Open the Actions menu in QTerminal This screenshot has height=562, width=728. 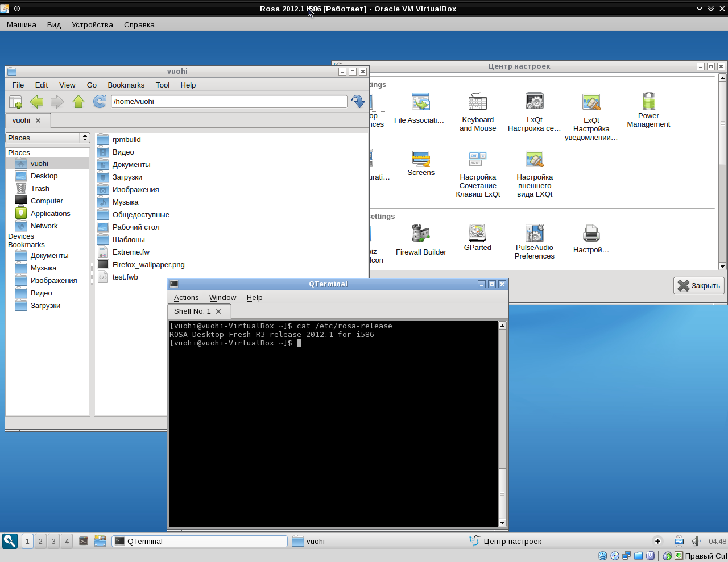click(186, 298)
